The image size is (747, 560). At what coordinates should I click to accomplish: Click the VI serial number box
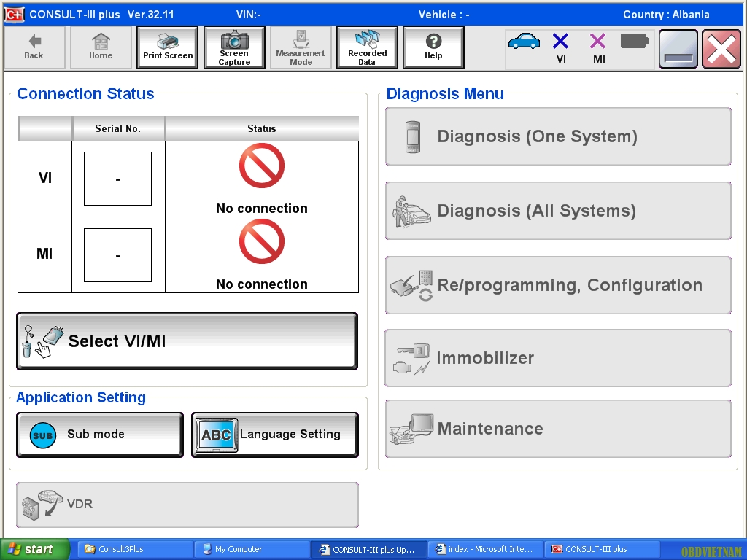117,179
